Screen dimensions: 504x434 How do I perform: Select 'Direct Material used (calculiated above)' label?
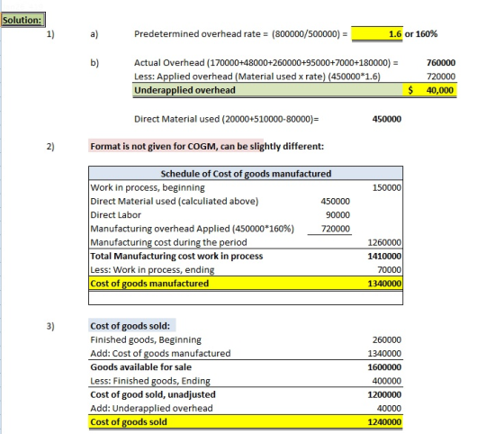175,202
